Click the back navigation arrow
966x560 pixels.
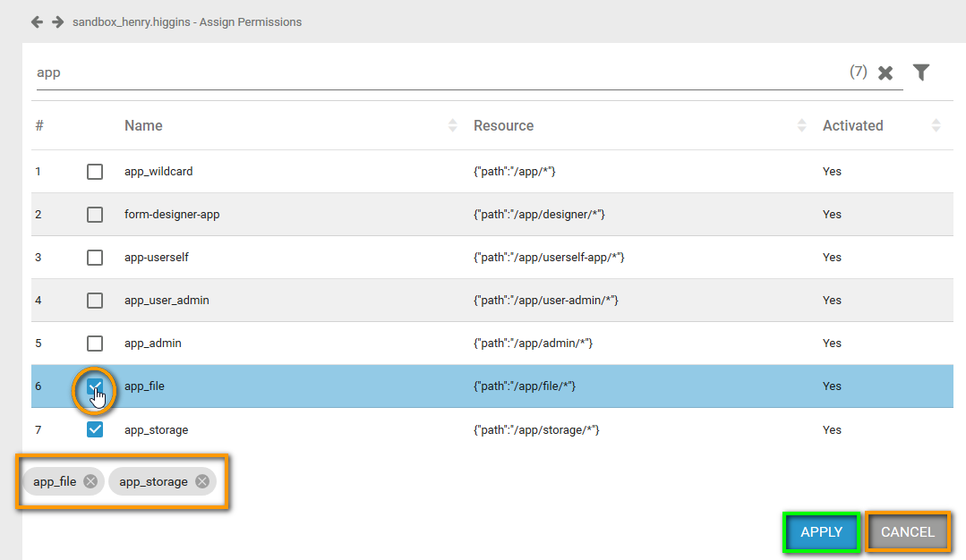(x=37, y=21)
